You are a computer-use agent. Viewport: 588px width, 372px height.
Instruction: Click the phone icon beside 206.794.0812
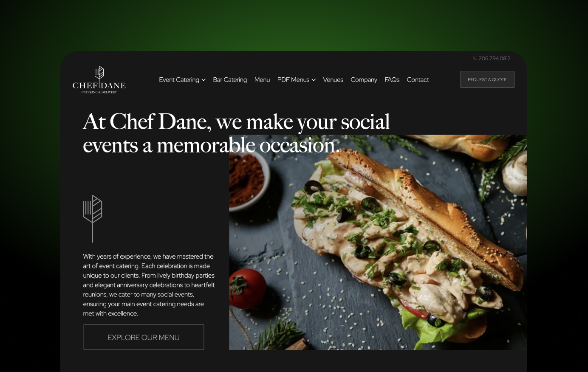click(x=475, y=59)
